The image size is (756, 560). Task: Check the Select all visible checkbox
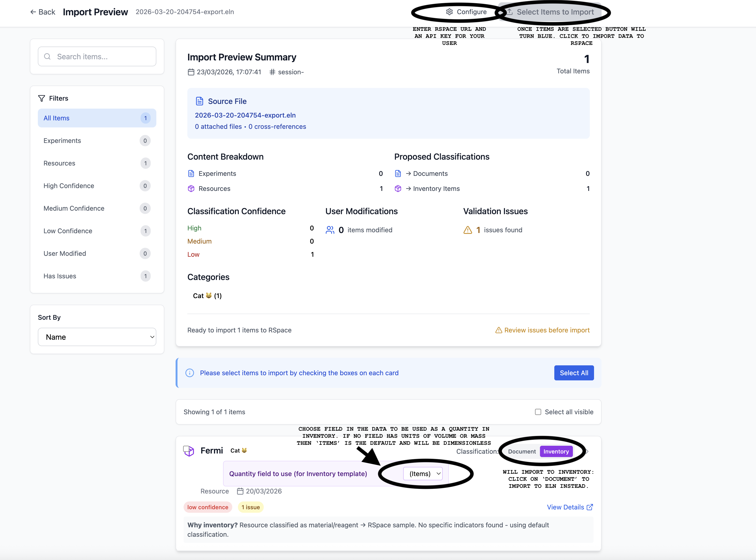pos(538,412)
